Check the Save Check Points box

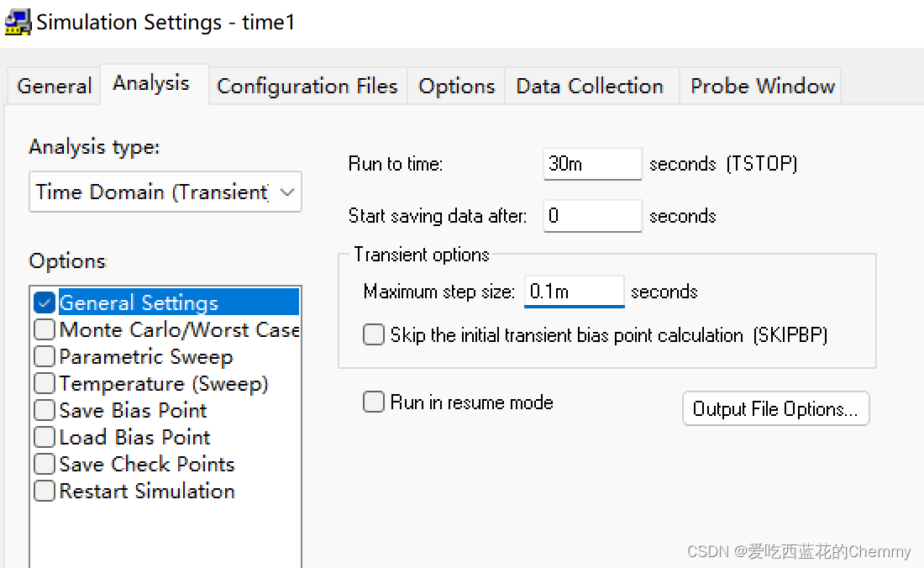(x=45, y=464)
